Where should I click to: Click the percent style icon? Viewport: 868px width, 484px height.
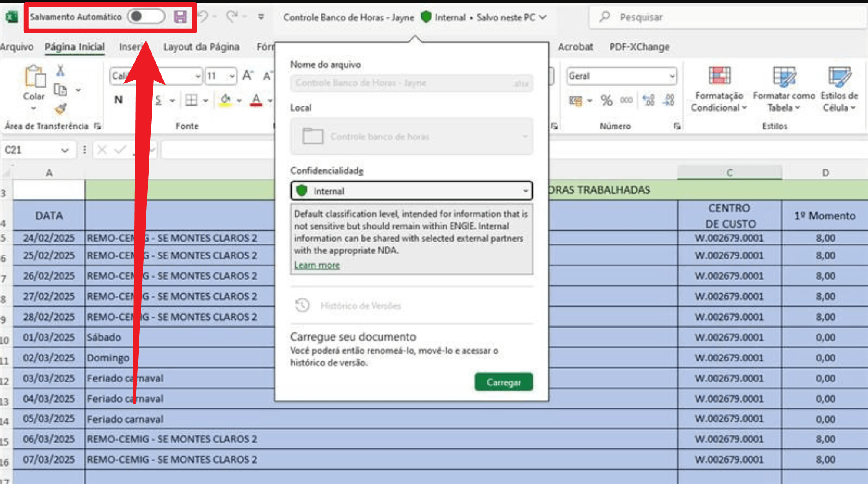(606, 100)
